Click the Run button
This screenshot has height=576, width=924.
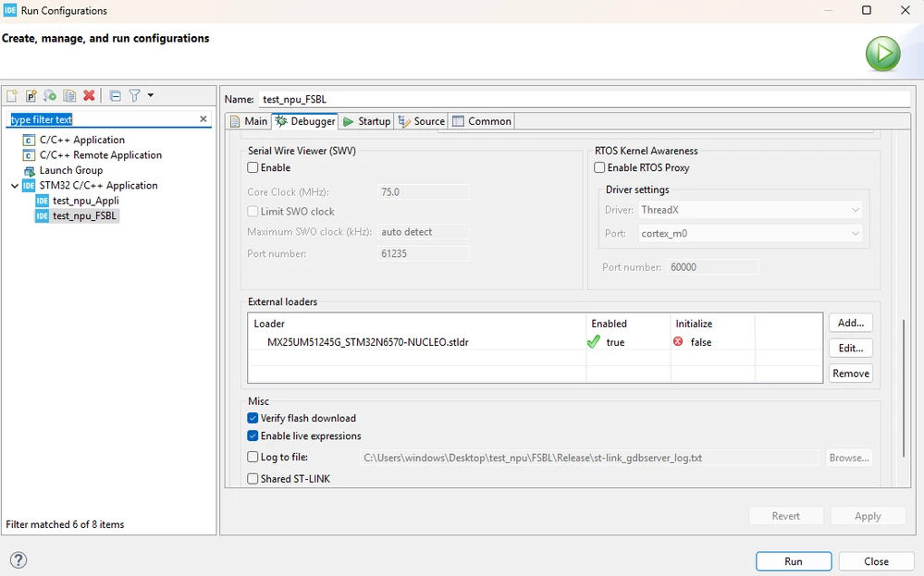coord(794,561)
